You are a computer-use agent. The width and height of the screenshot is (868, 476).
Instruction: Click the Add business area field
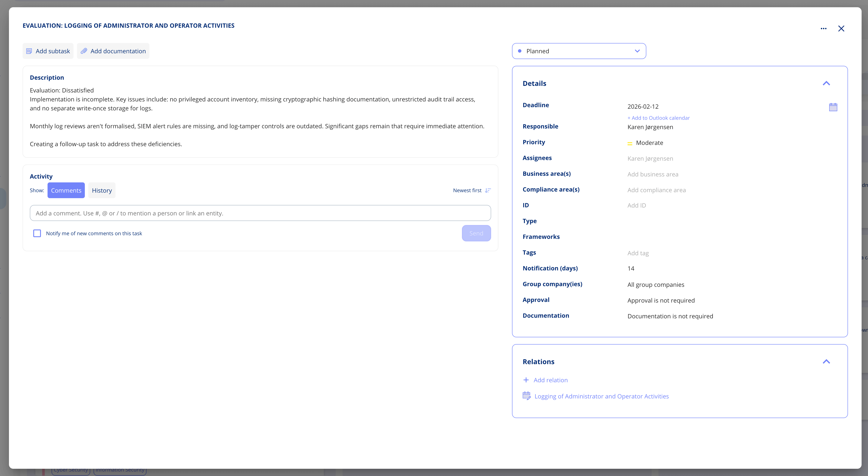pyautogui.click(x=653, y=174)
